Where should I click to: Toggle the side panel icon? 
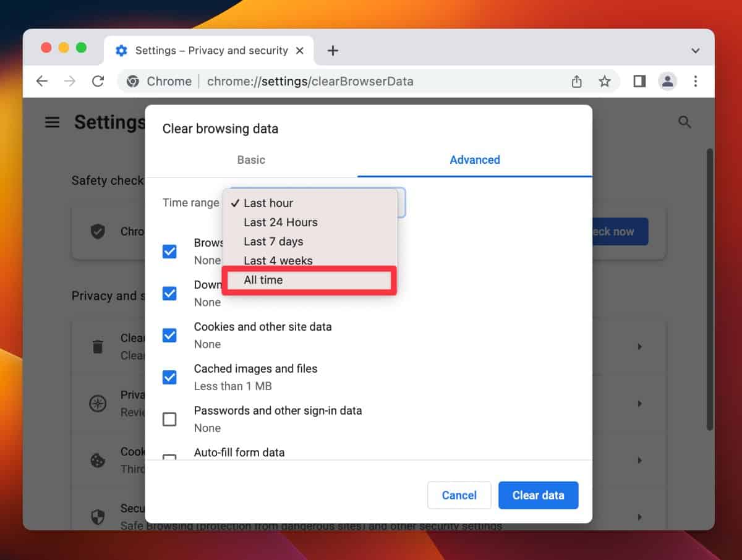tap(639, 81)
